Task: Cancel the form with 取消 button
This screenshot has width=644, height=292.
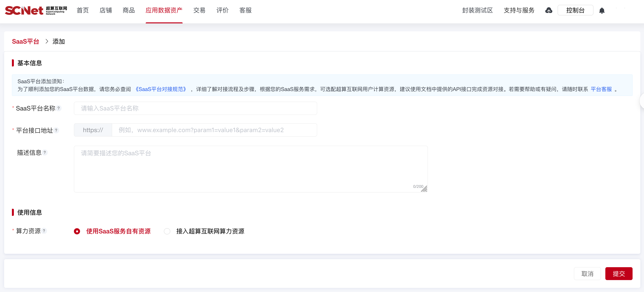Action: [x=587, y=274]
